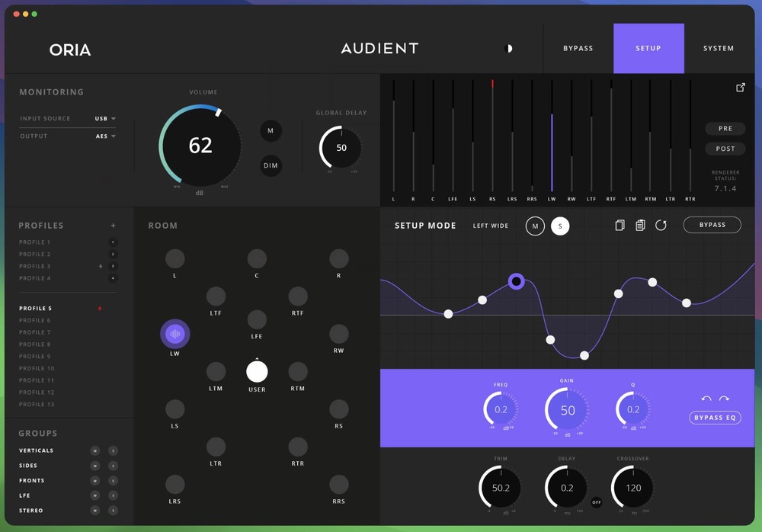
Task: Click the highlighted purple EQ band node
Action: 516,281
